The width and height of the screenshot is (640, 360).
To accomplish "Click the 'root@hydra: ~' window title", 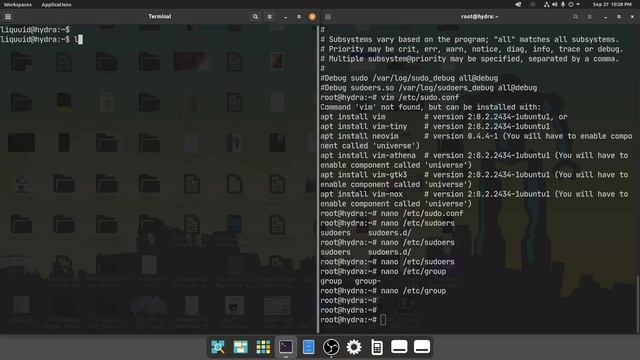I will tap(480, 17).
